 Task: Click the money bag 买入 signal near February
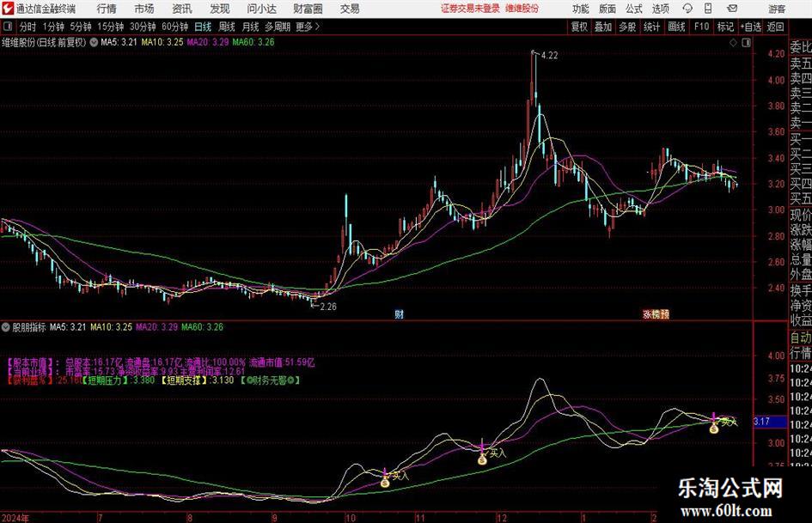[714, 429]
